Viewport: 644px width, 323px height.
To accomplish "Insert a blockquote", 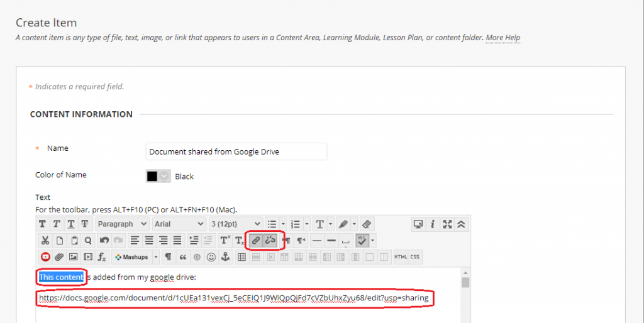I will click(x=183, y=257).
